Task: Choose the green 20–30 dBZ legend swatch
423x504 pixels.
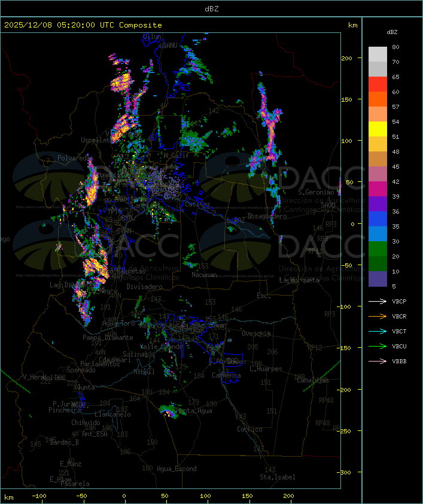Action: click(378, 249)
